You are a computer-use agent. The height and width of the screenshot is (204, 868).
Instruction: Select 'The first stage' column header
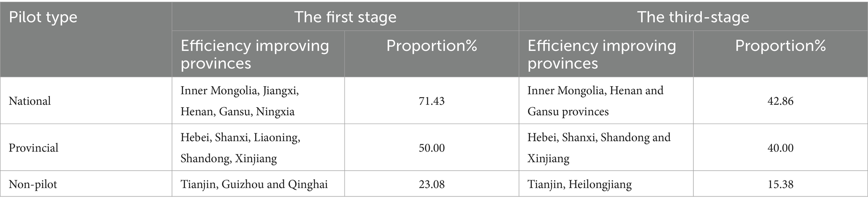pos(345,17)
